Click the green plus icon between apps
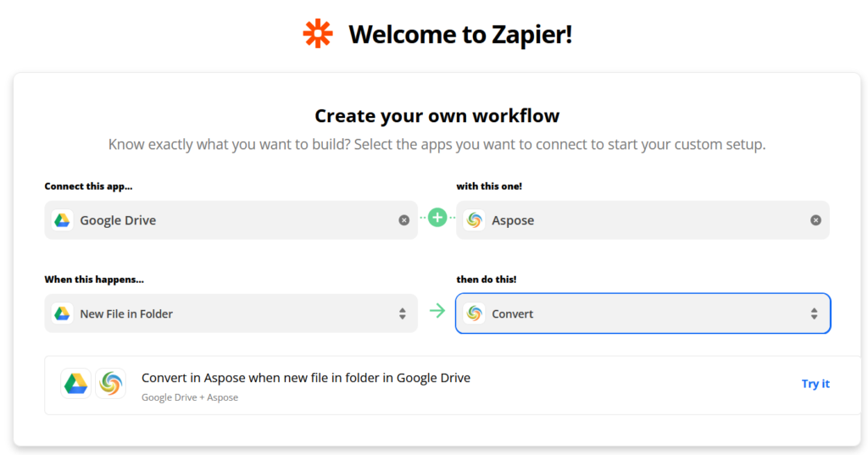Screen dimensions: 868x455 pos(437,219)
